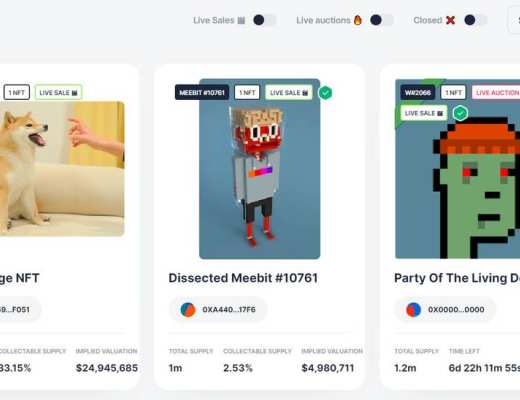Viewport: 520px width, 400px height.
Task: Enable the Live auctions filter switch
Action: (382, 20)
